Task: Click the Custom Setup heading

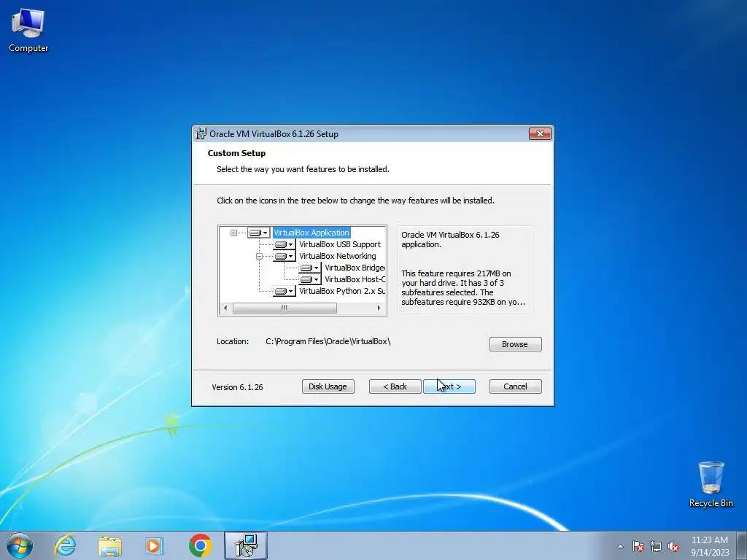Action: coord(236,153)
